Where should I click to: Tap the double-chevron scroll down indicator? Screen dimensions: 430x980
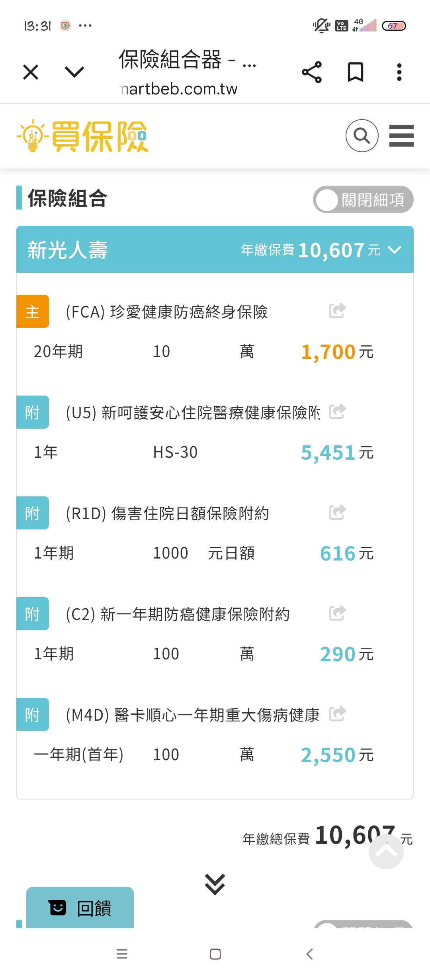pos(215,884)
